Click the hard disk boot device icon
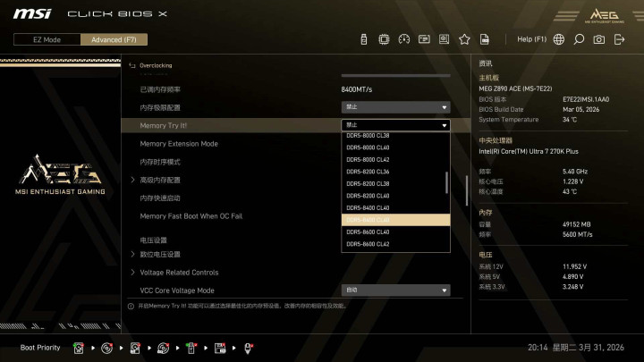Screen dimensions: 644x362 click(x=78, y=348)
